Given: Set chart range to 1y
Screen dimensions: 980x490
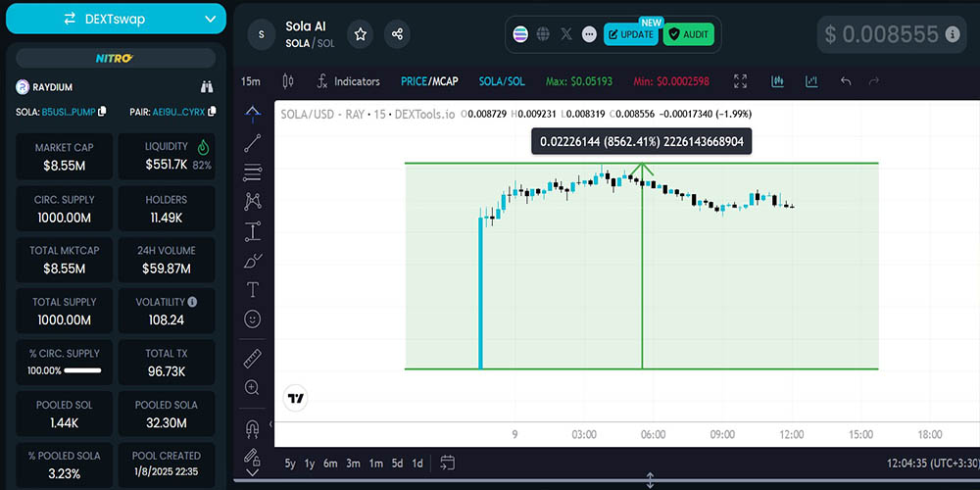Looking at the screenshot, I should [310, 464].
